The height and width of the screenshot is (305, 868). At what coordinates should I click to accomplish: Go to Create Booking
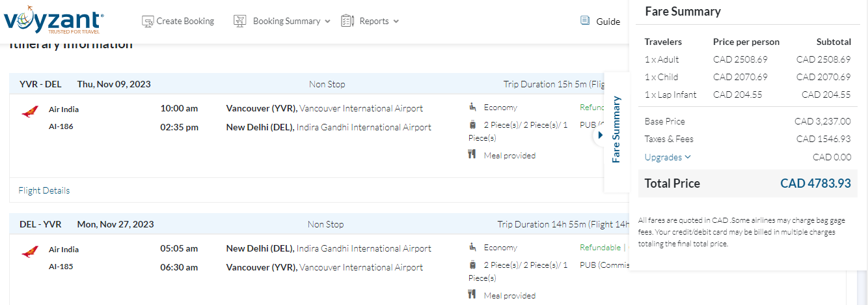pos(185,22)
